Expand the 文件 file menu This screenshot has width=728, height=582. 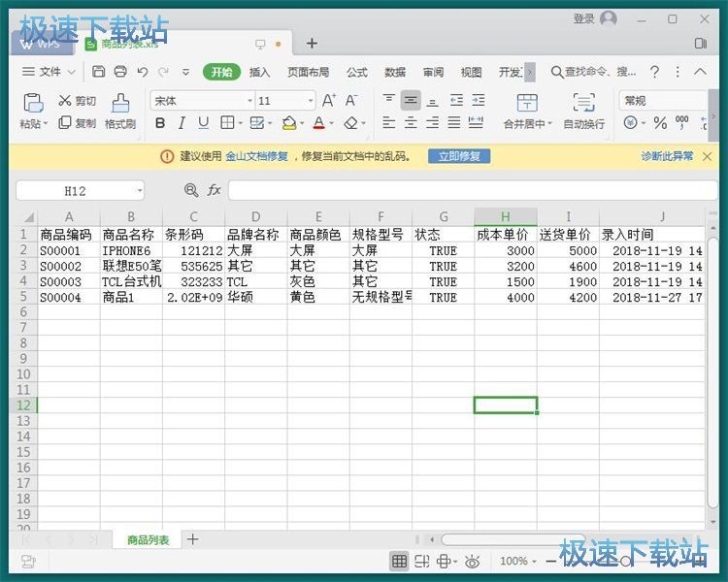pos(49,72)
